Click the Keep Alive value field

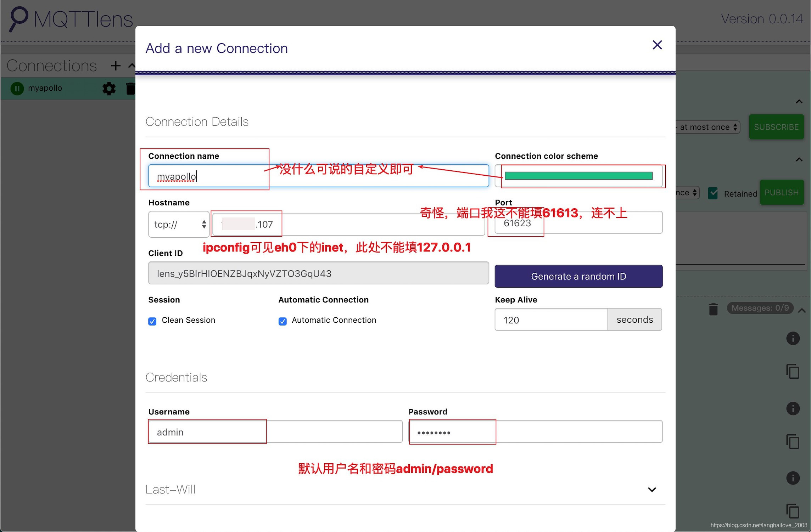pos(551,319)
